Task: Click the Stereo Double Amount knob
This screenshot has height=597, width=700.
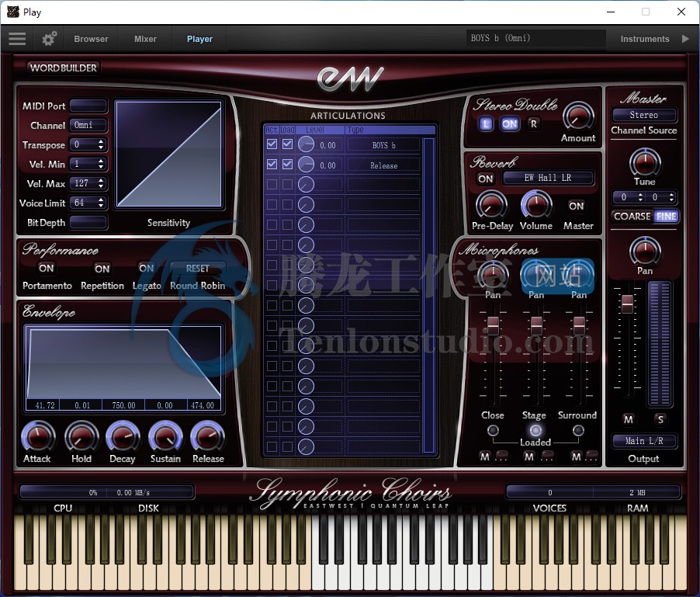Action: tap(578, 116)
